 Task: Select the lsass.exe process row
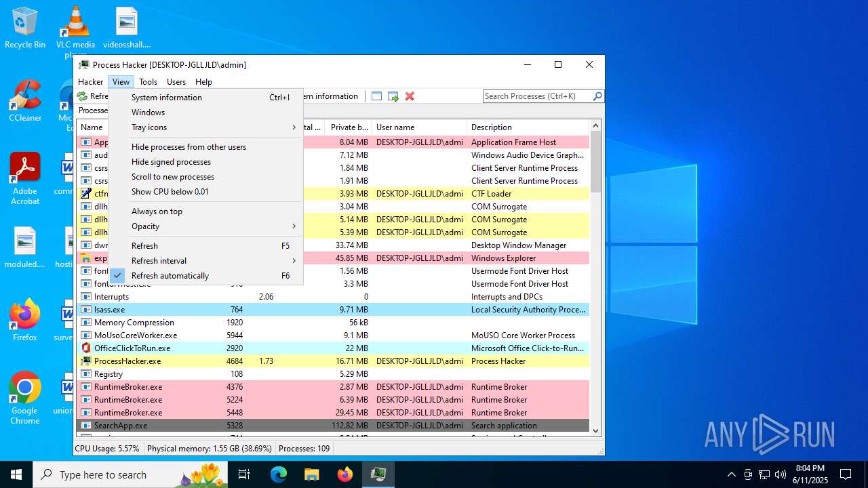[x=333, y=310]
